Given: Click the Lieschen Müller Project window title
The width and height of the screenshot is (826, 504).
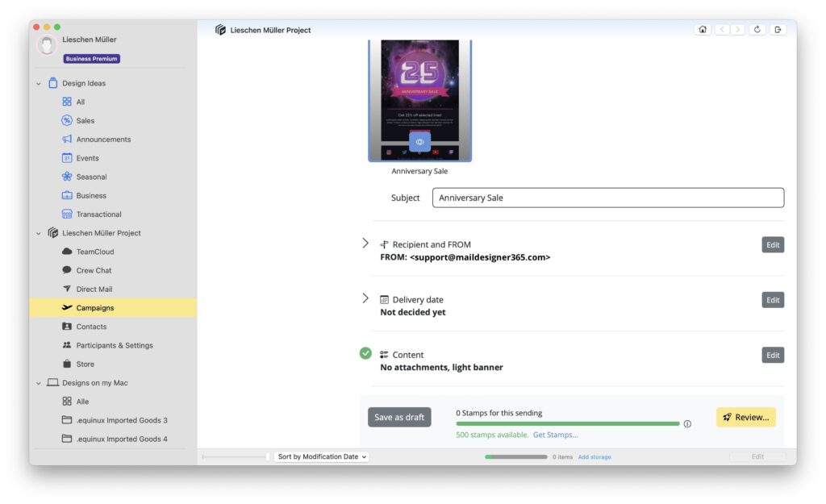Looking at the screenshot, I should click(270, 30).
